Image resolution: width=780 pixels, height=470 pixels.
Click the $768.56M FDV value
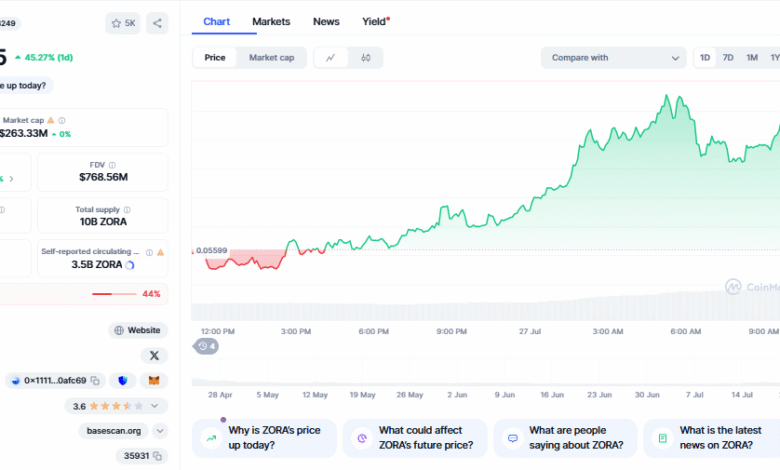coord(103,177)
